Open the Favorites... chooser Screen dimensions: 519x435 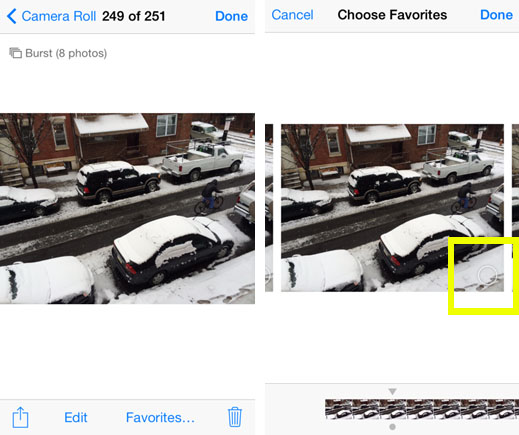coord(160,417)
